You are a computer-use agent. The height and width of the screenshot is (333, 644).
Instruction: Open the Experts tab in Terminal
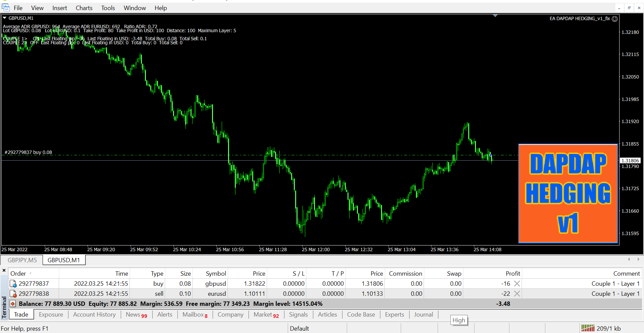(x=394, y=315)
